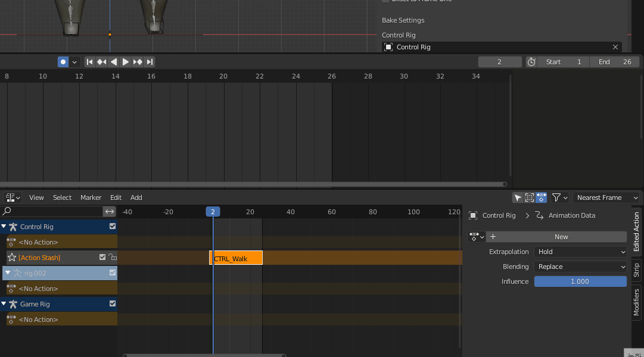Collapse the Control Rig channel
The width and height of the screenshot is (644, 357).
4,227
